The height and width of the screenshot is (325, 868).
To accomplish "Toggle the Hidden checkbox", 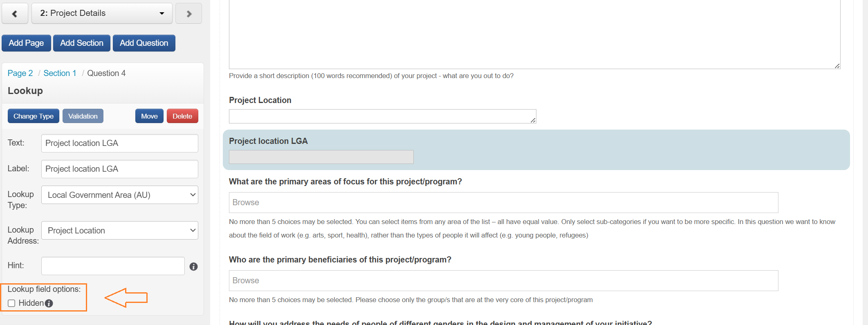I will pos(11,303).
